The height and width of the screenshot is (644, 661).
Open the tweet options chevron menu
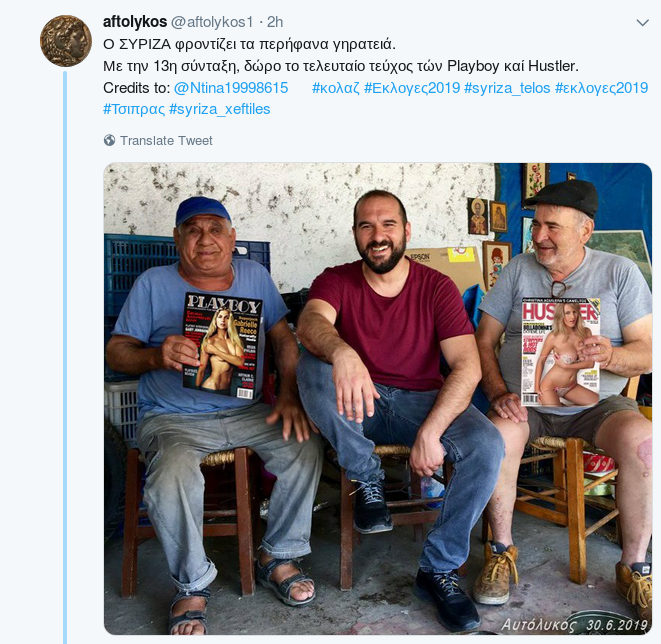(x=642, y=23)
